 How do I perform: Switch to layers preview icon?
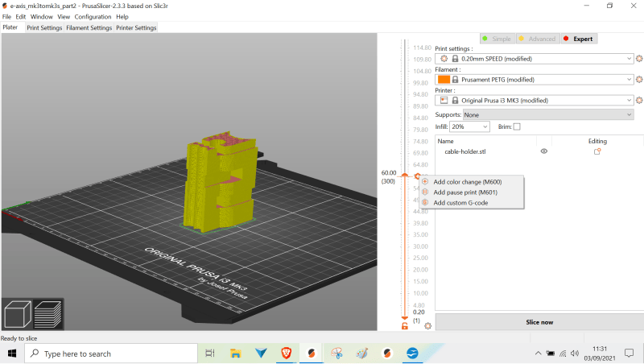pos(47,315)
